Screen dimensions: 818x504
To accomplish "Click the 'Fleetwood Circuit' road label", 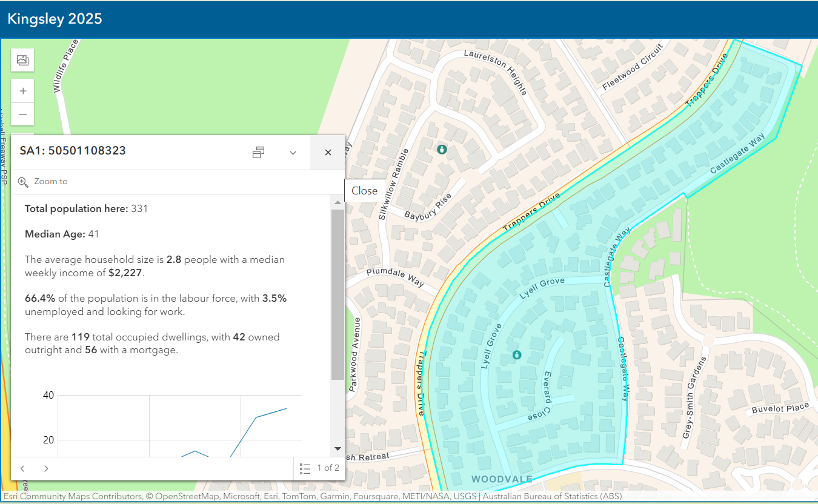I will [x=633, y=67].
